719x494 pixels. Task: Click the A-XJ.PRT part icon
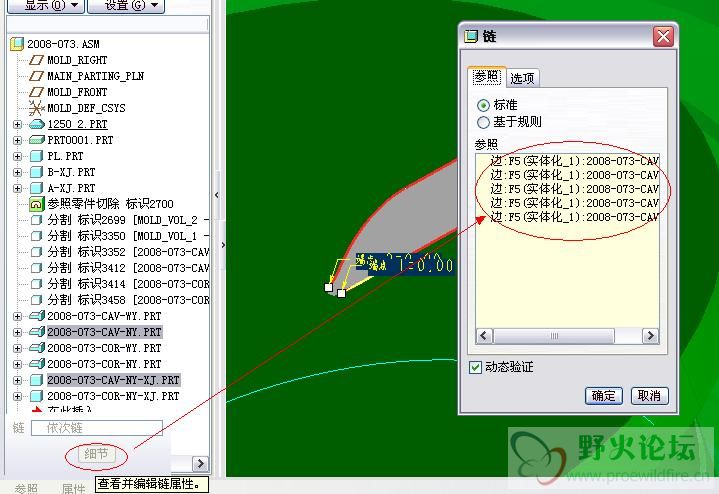point(36,188)
